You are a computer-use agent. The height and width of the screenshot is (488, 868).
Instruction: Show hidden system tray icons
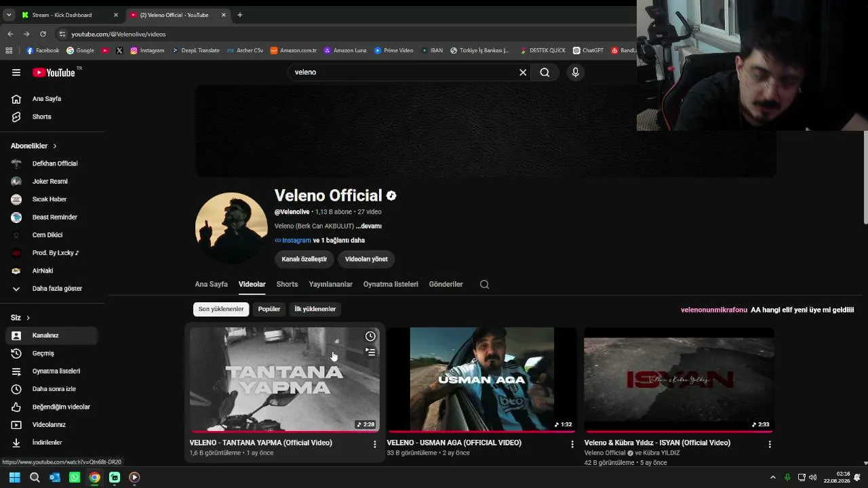(772, 477)
